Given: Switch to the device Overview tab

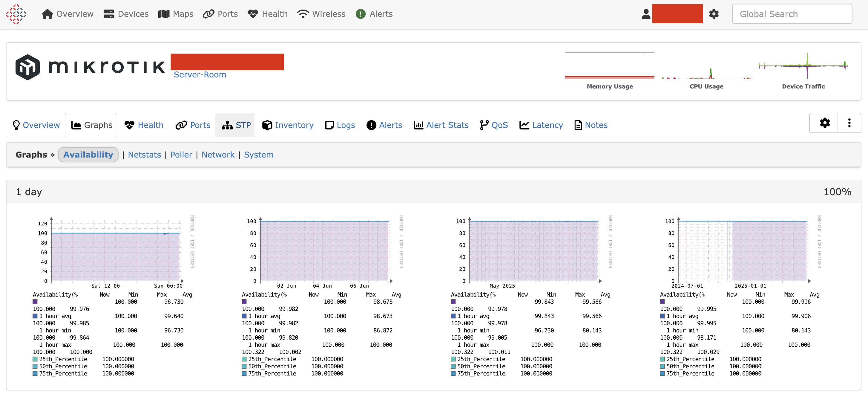Looking at the screenshot, I should (x=36, y=125).
